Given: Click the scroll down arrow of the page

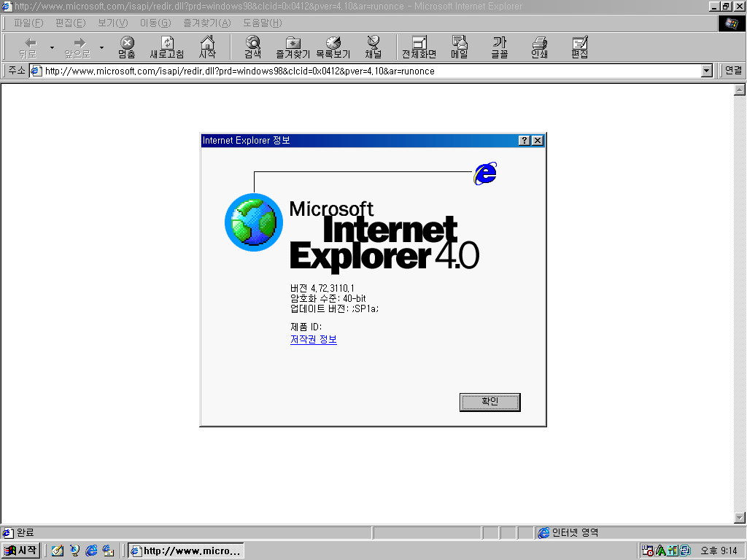Looking at the screenshot, I should (740, 518).
